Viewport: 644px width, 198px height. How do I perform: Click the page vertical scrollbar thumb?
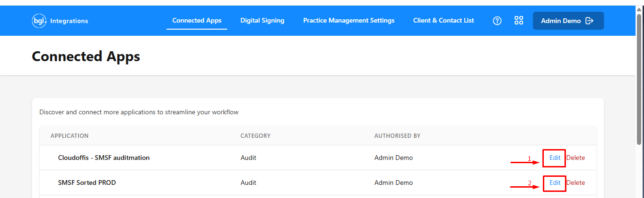[639, 79]
